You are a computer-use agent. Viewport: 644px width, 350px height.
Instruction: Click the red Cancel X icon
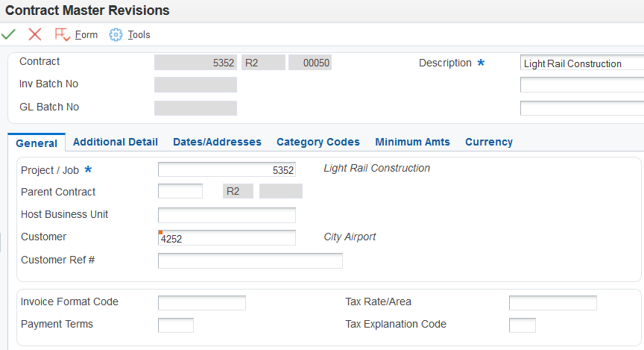[34, 34]
